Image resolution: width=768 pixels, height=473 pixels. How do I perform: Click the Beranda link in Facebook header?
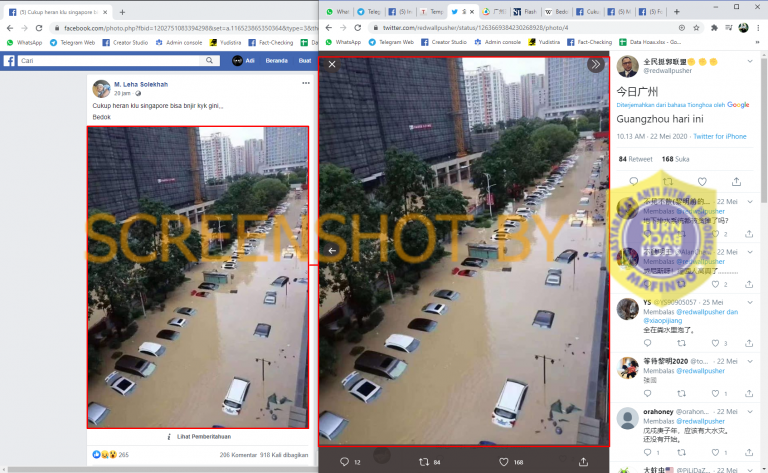click(x=276, y=61)
